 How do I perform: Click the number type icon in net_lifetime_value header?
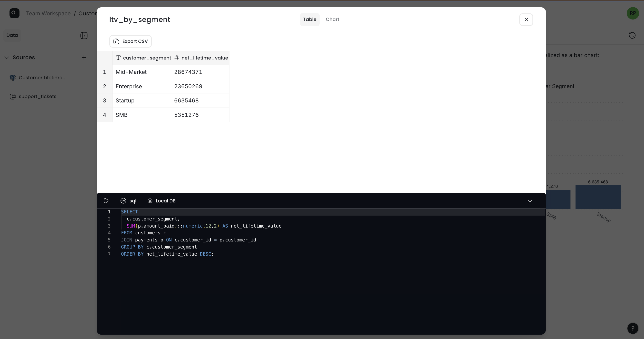coord(177,58)
